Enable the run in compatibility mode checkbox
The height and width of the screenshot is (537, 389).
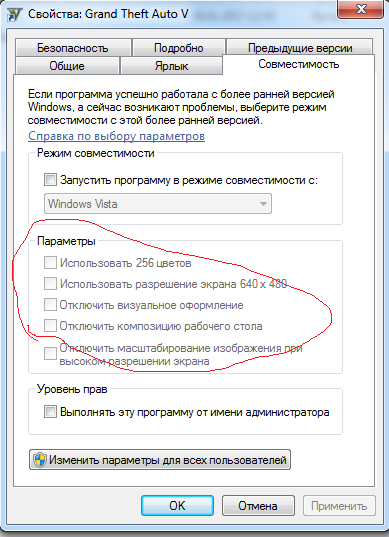[x=50, y=180]
